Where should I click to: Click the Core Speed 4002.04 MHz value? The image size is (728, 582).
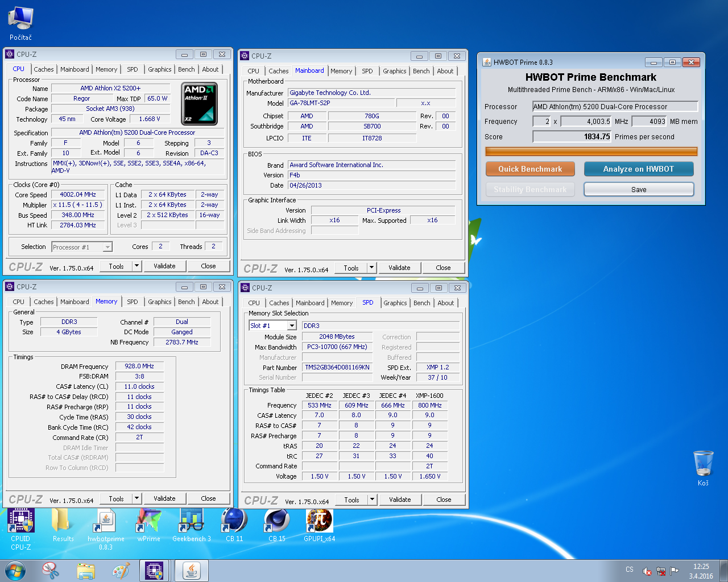tap(78, 194)
